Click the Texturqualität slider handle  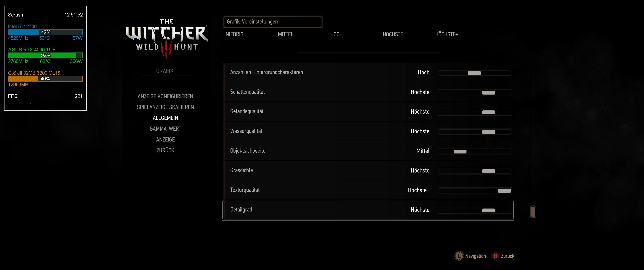(504, 191)
